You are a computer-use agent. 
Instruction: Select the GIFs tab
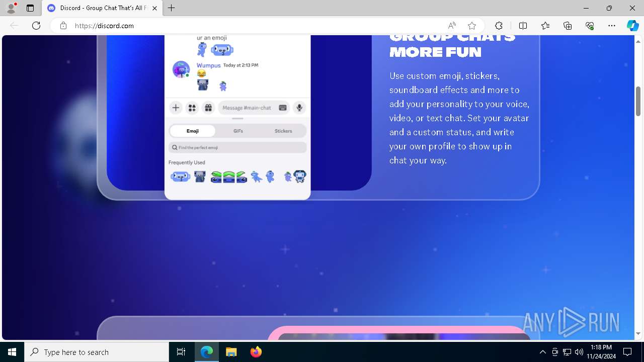pos(238,131)
